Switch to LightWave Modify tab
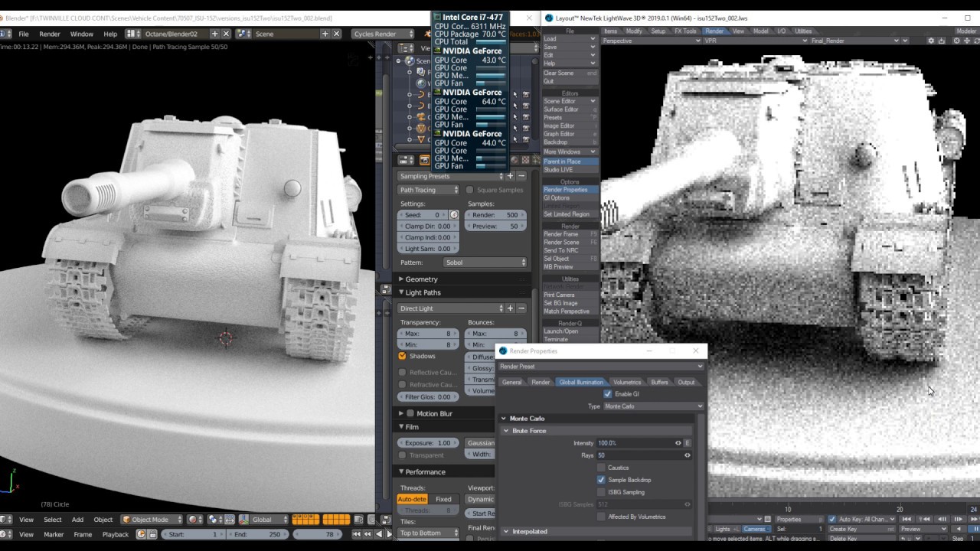980x551 pixels. click(x=634, y=31)
